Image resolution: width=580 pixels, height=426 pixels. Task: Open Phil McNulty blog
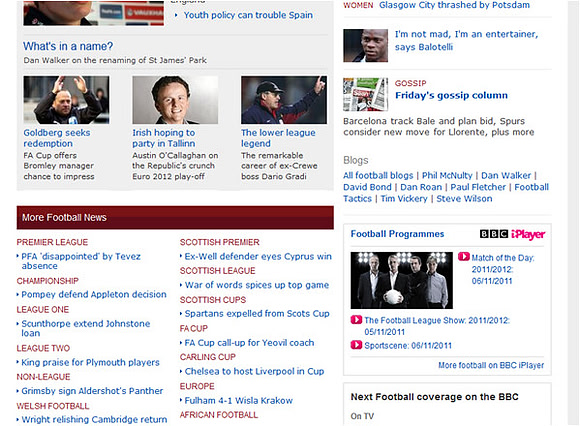447,175
